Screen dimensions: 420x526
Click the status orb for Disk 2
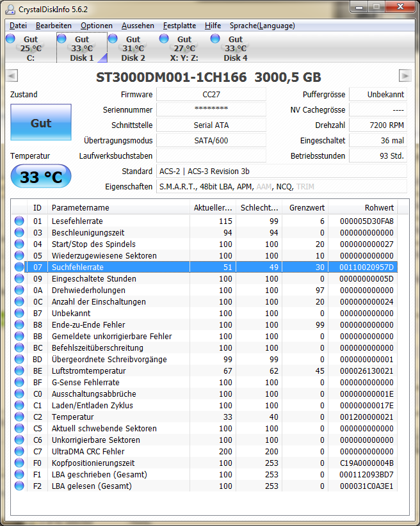(113, 38)
